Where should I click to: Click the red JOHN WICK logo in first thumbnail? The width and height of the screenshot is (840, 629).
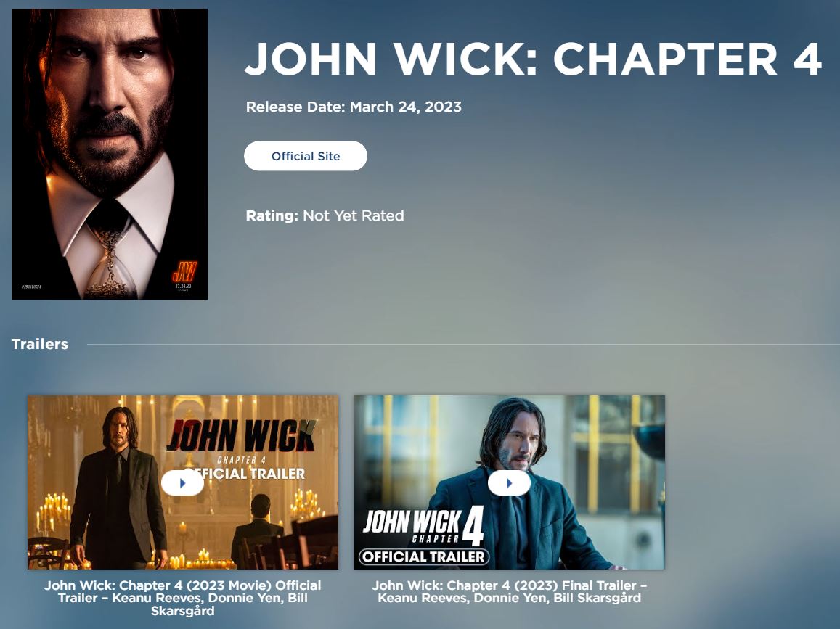coord(240,436)
